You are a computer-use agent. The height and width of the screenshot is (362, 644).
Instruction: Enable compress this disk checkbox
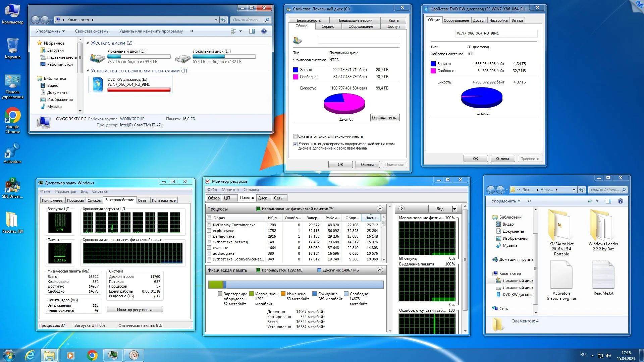(295, 136)
